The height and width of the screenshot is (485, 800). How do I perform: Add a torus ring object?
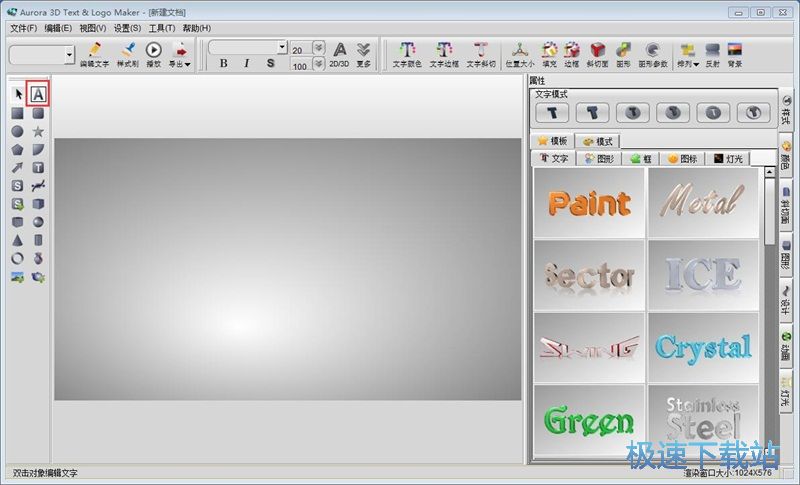pyautogui.click(x=17, y=259)
